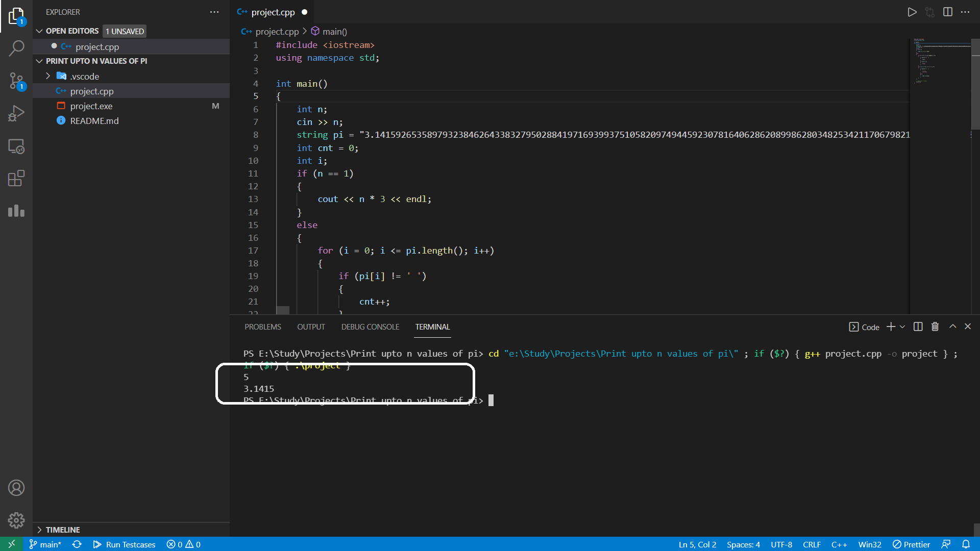Screen dimensions: 980x551
Task: Open the Extensions view
Action: point(17,179)
